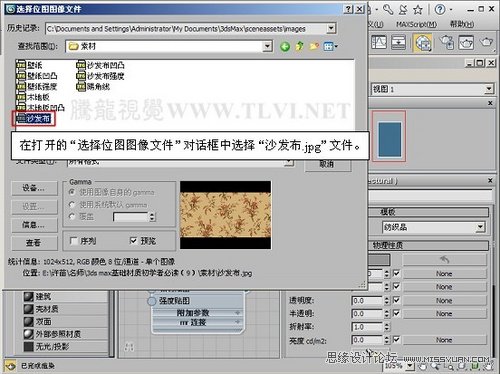
Task: Open the MAXScript(M) menu
Action: tap(416, 24)
